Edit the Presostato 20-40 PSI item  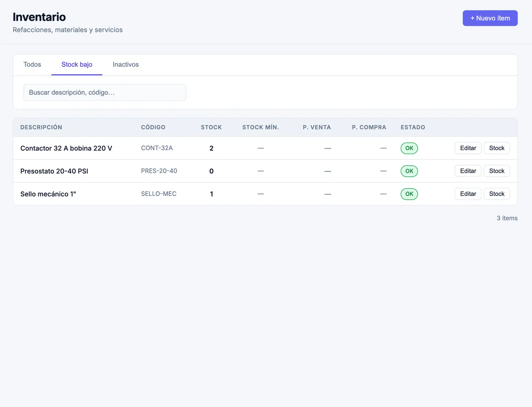click(x=468, y=171)
